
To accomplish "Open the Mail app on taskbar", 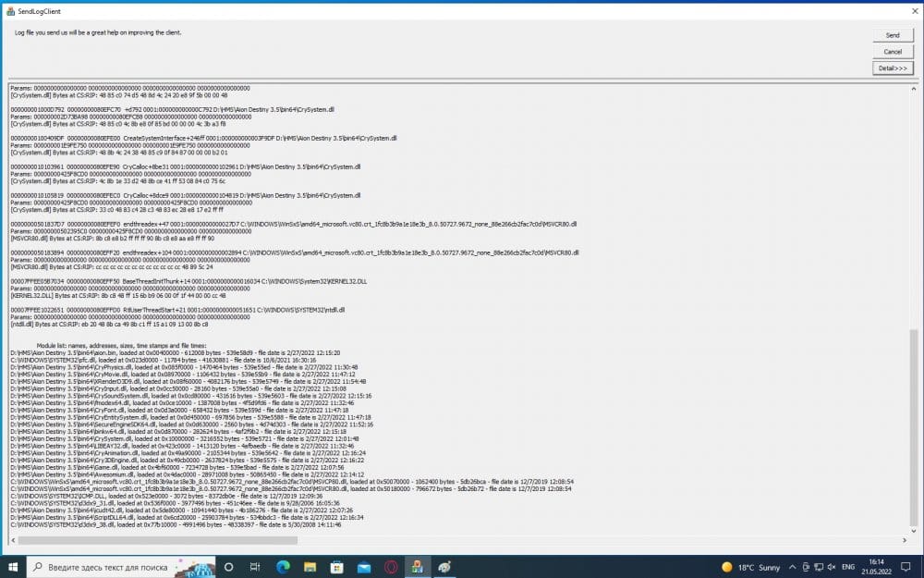I will point(363,566).
